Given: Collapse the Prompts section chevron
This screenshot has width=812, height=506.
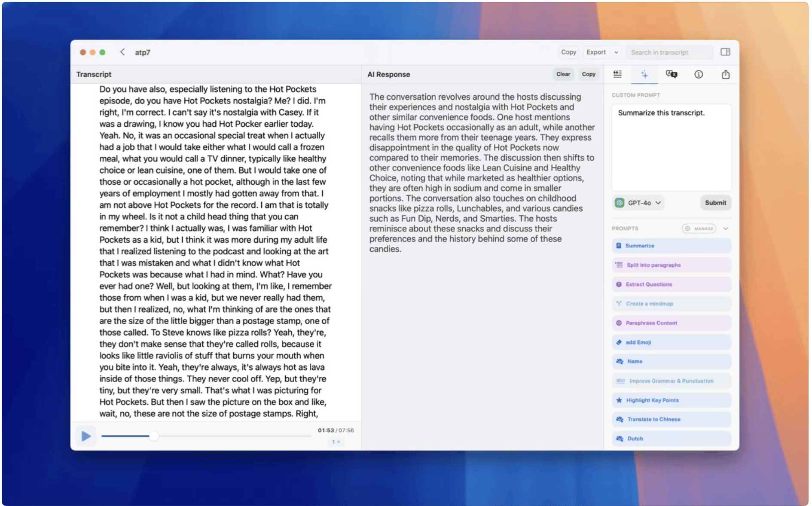Looking at the screenshot, I should tap(726, 229).
